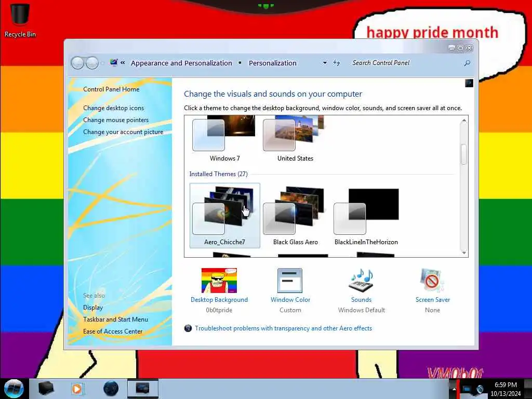532x399 pixels.
Task: Click the Forward navigation button
Action: (92, 63)
